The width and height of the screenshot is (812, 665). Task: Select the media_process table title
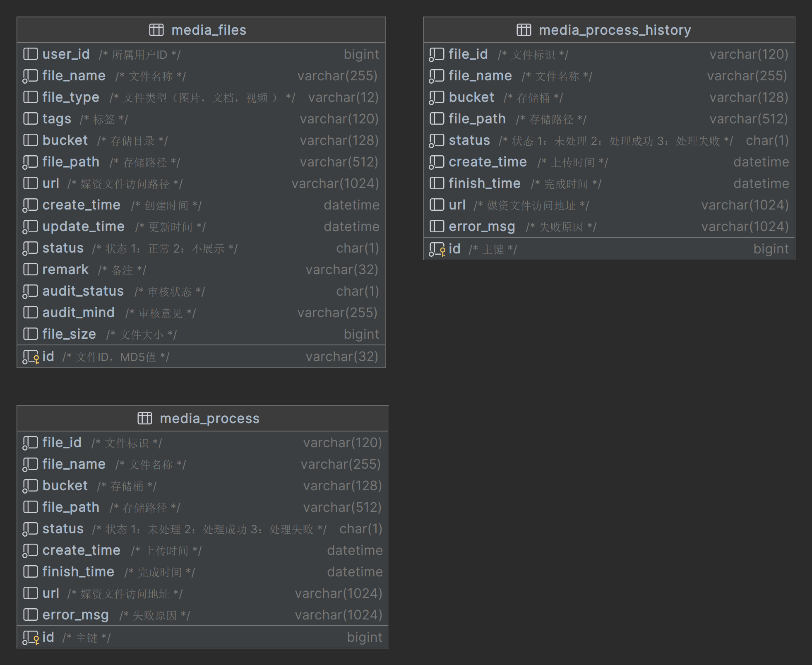pos(209,418)
